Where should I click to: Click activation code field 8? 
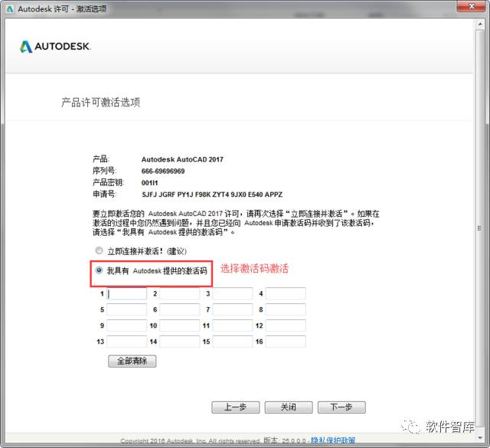(x=286, y=309)
